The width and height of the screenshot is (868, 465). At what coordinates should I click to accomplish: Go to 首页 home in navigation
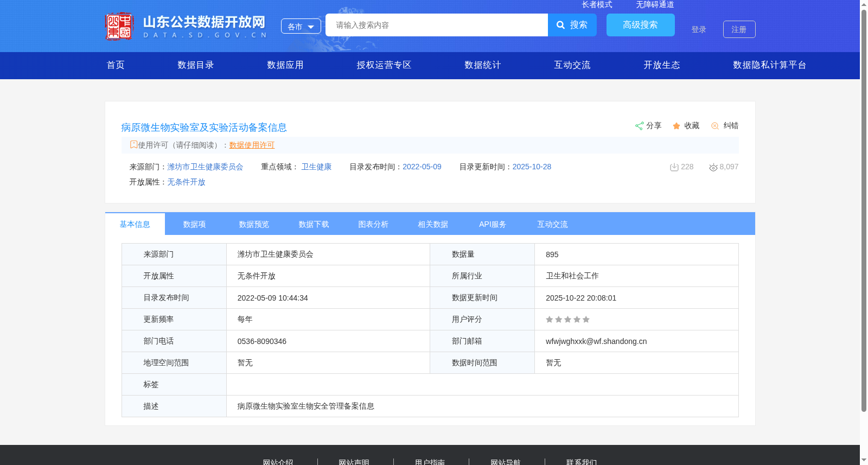[x=116, y=65]
